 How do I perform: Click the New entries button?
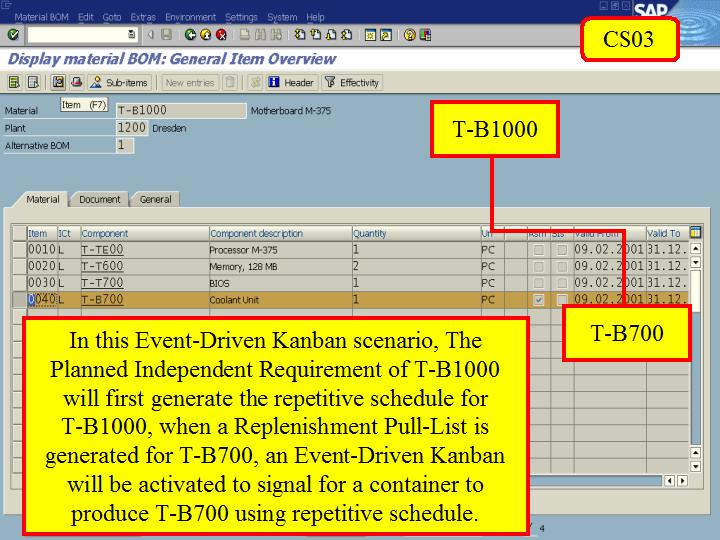click(x=190, y=82)
